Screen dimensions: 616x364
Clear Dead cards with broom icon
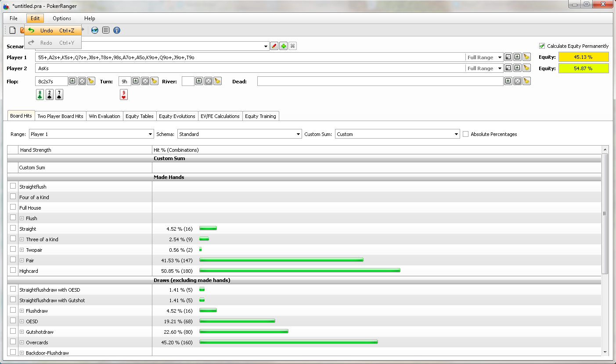click(526, 81)
